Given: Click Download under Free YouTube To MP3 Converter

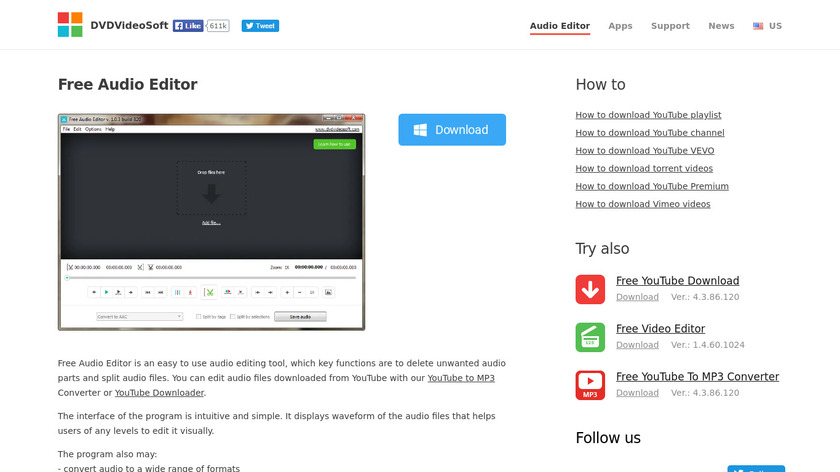Looking at the screenshot, I should tap(638, 393).
